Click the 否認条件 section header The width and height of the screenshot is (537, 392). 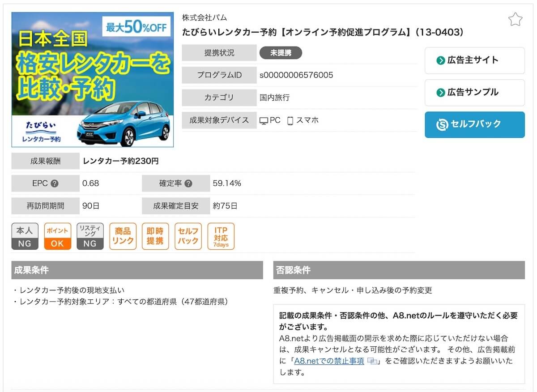coord(399,270)
